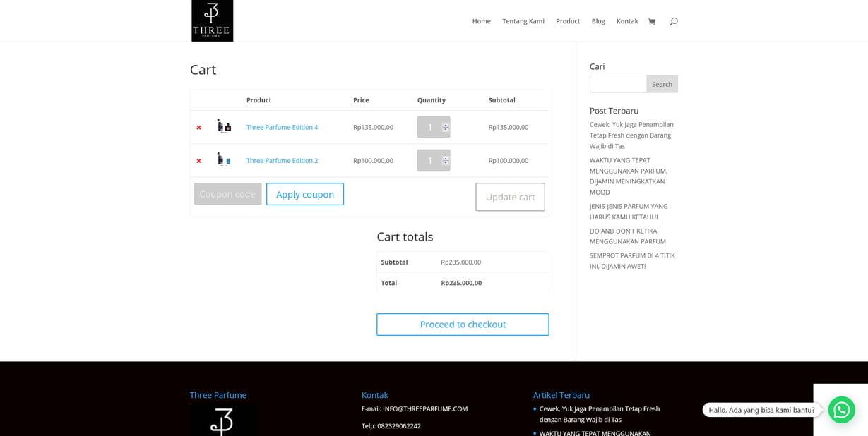The width and height of the screenshot is (868, 436).
Task: Click Hallo, Ada yang bisa kami bantu bubble
Action: [x=761, y=410]
